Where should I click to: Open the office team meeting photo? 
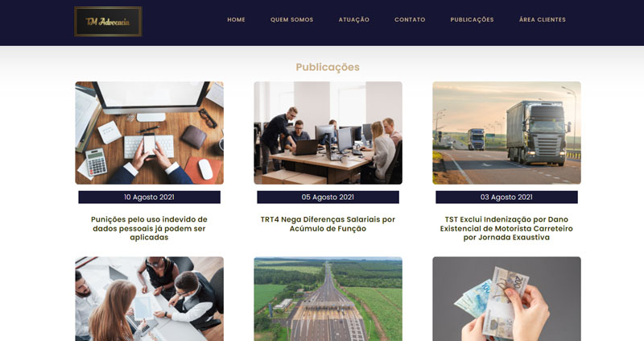pyautogui.click(x=328, y=133)
